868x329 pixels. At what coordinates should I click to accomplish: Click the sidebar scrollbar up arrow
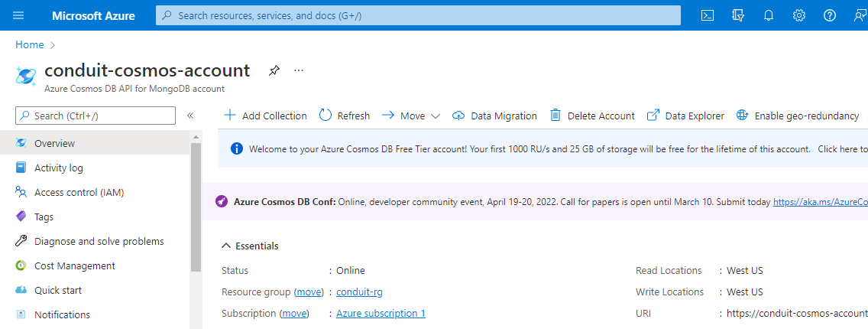coord(196,136)
